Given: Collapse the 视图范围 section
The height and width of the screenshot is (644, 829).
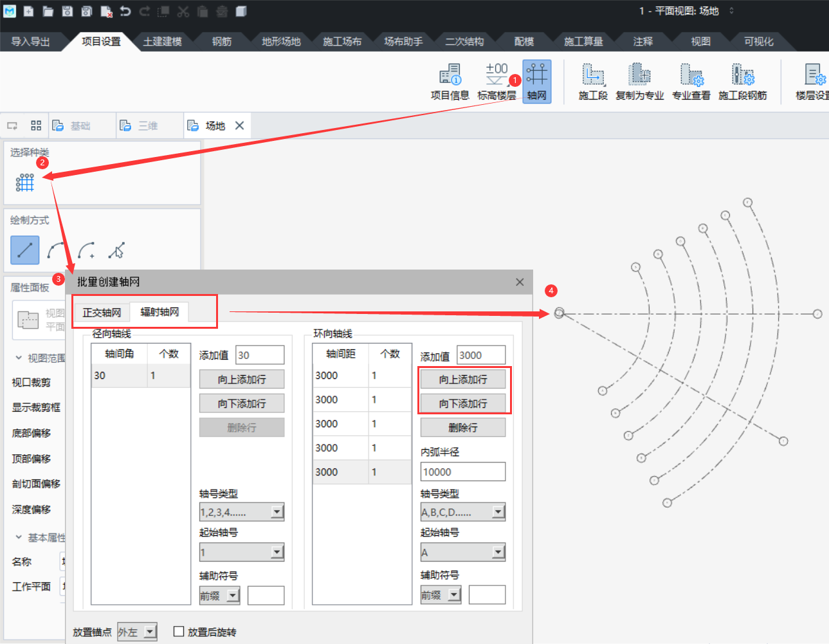Looking at the screenshot, I should point(19,358).
